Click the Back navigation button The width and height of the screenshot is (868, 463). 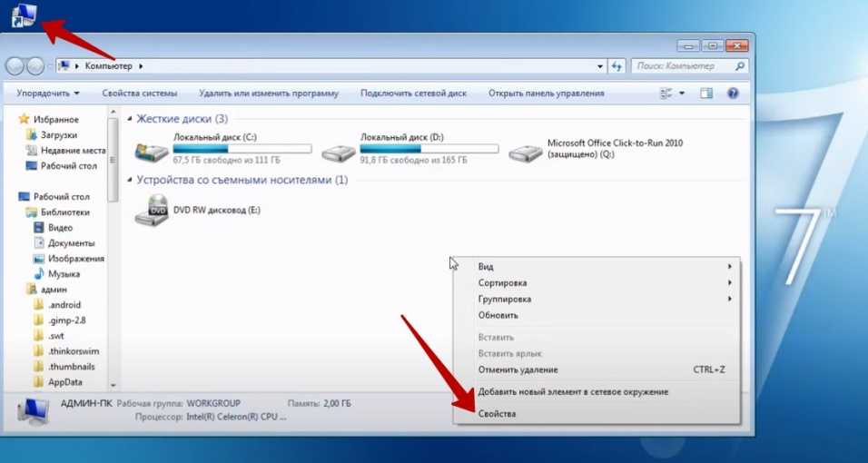click(15, 66)
